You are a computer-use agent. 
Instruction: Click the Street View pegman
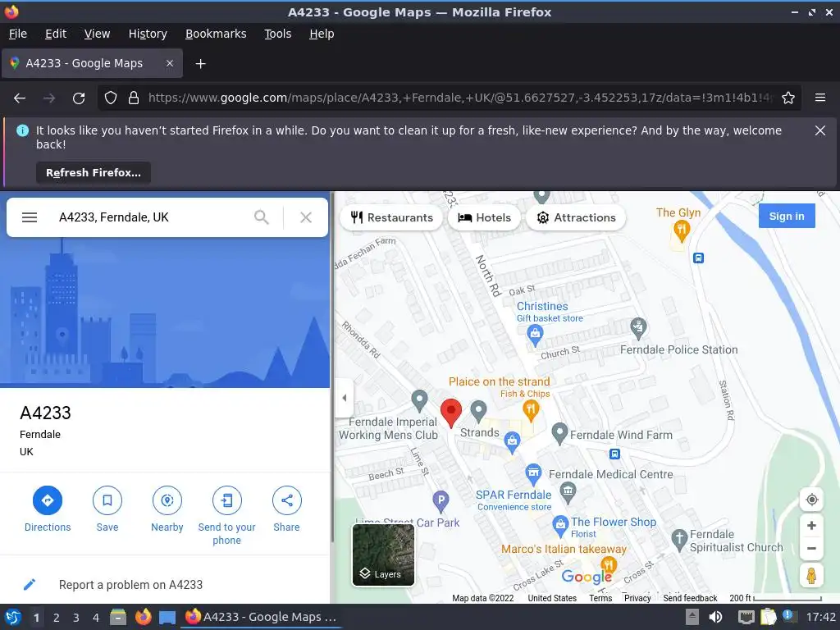[811, 576]
